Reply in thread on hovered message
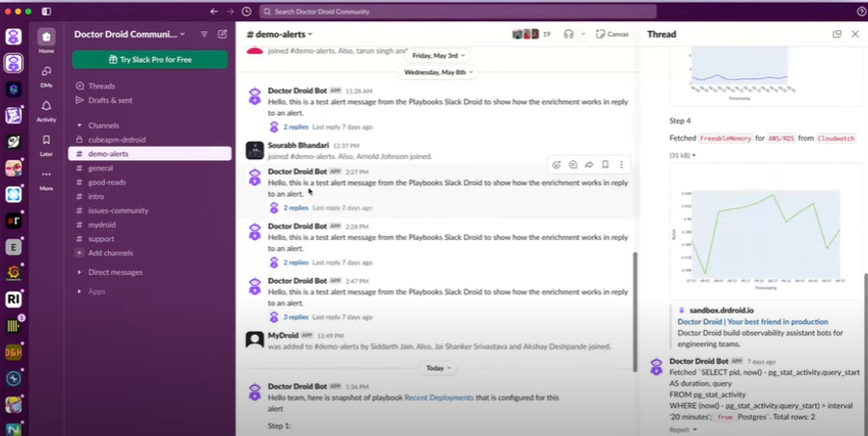Image resolution: width=868 pixels, height=436 pixels. (573, 165)
